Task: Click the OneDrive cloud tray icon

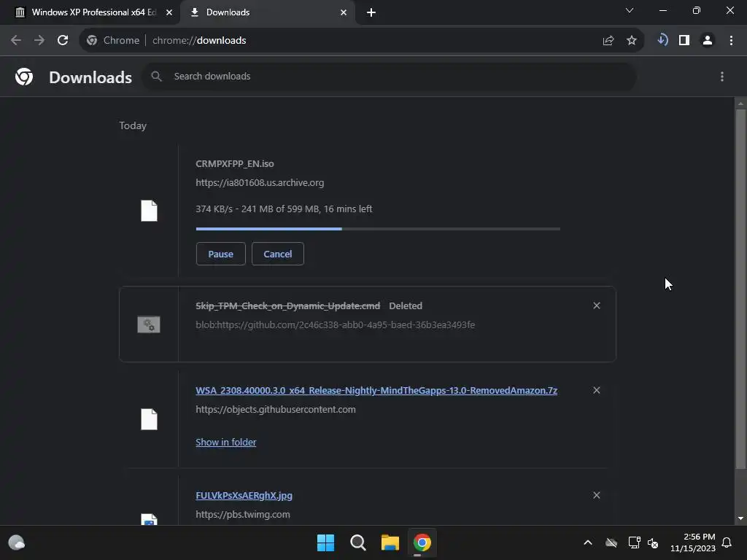Action: point(611,542)
